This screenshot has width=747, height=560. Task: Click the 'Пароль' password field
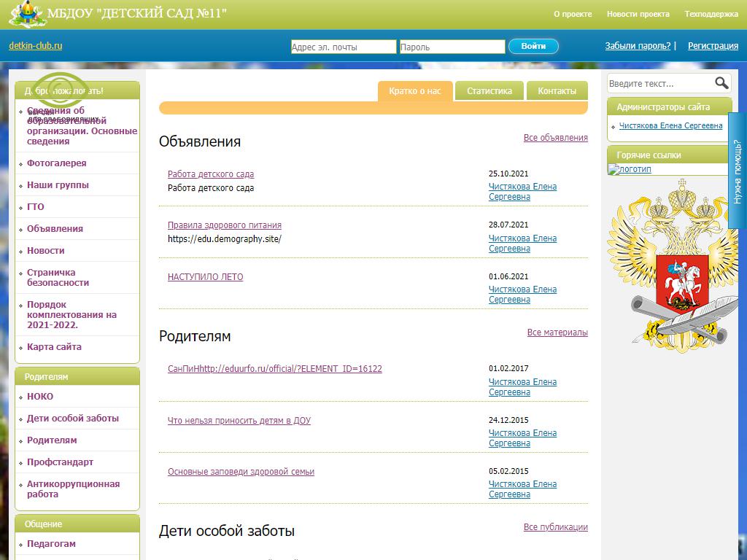coord(452,47)
